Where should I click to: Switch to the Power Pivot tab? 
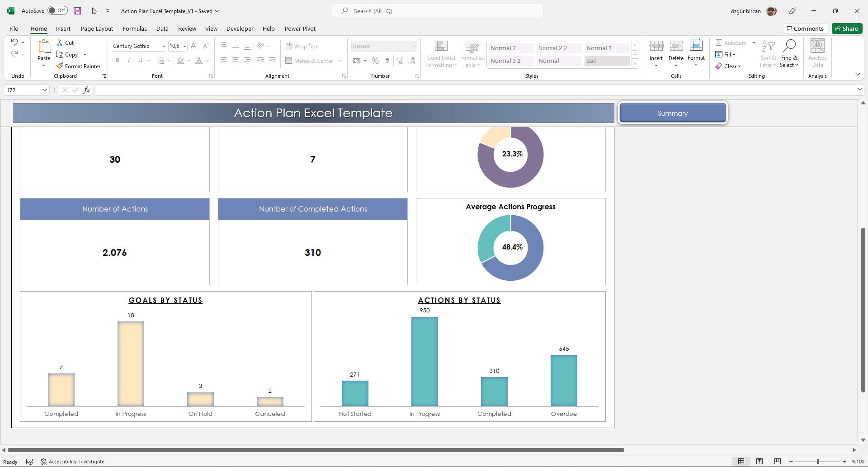300,28
